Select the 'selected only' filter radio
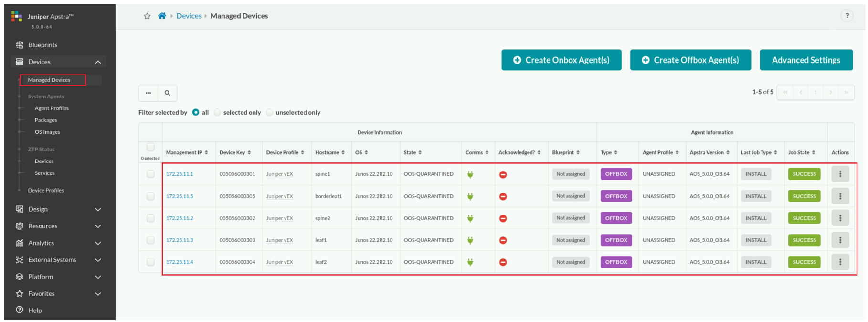 (x=217, y=112)
